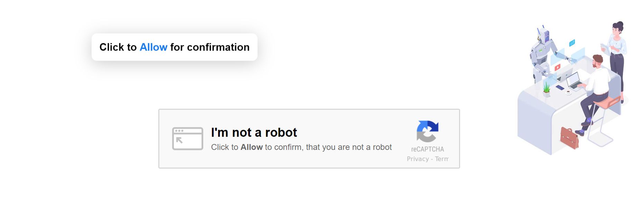The image size is (644, 197).
Task: Click the red play button icon
Action: tap(557, 68)
